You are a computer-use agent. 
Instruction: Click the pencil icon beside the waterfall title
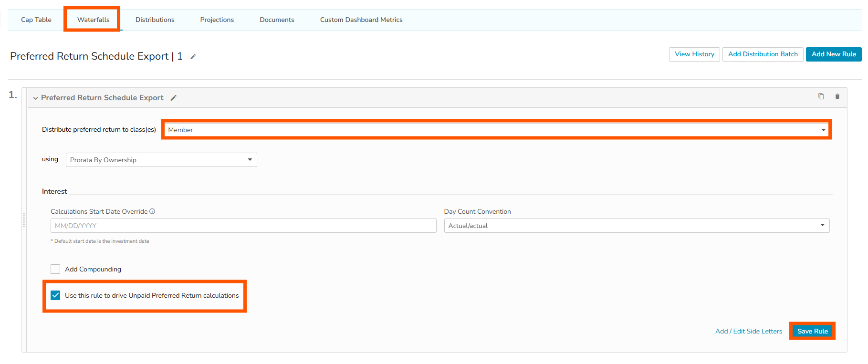[193, 57]
